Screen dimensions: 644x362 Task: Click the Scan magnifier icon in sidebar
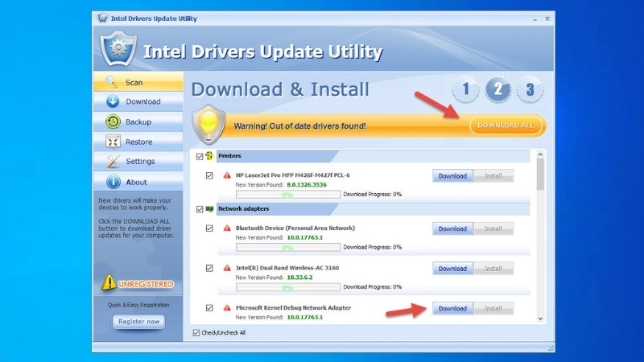(112, 82)
